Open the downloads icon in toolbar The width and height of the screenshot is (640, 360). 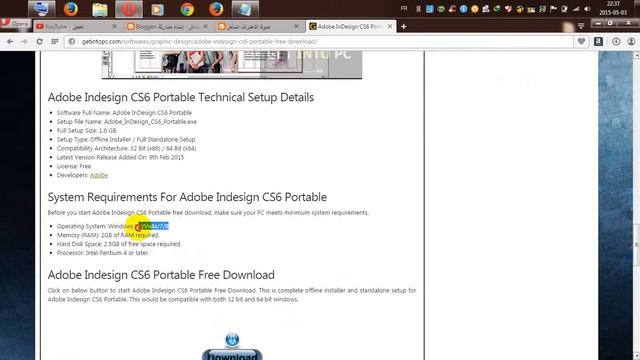coord(616,41)
